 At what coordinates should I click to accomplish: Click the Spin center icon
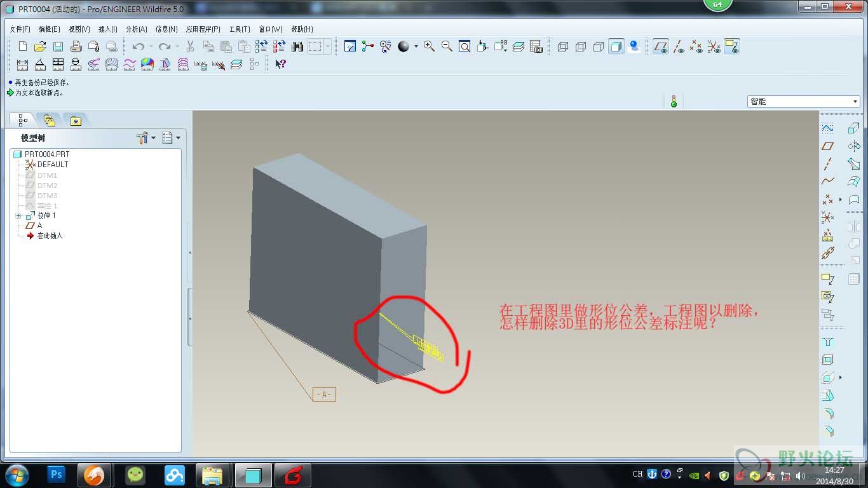coord(367,46)
